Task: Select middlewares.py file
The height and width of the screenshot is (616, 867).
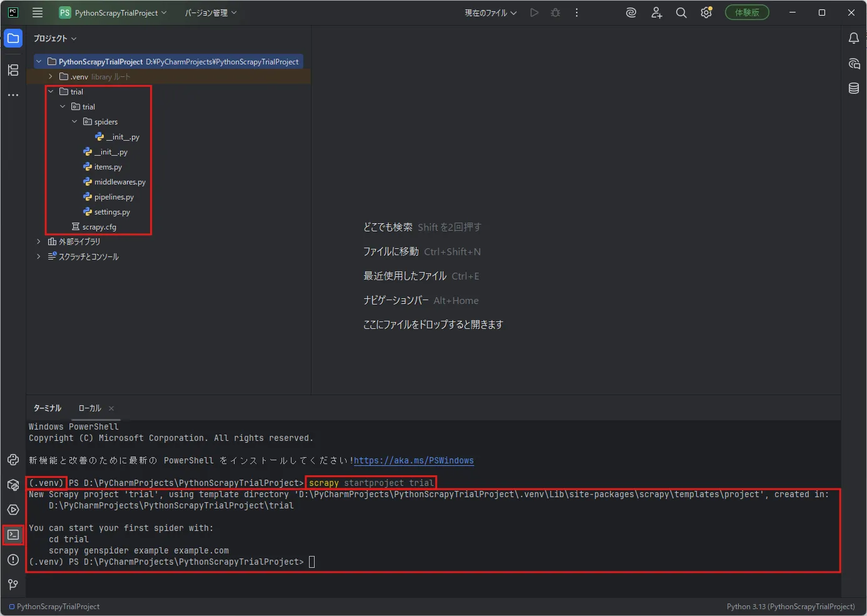Action: (114, 182)
